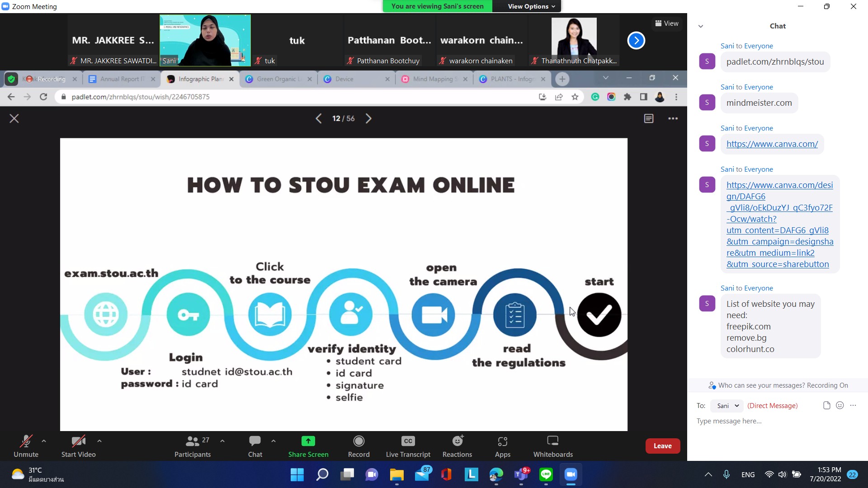Expand the chat recipient Sani dropdown

point(726,405)
